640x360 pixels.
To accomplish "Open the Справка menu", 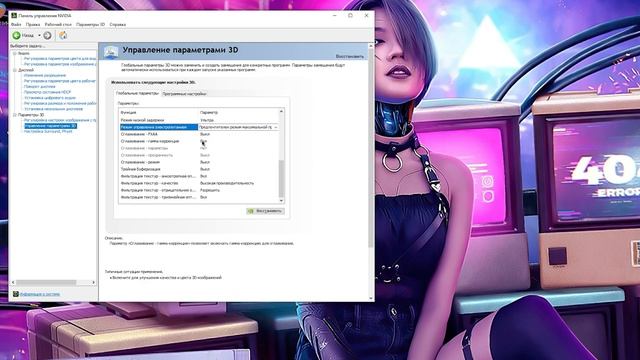I will tap(118, 24).
